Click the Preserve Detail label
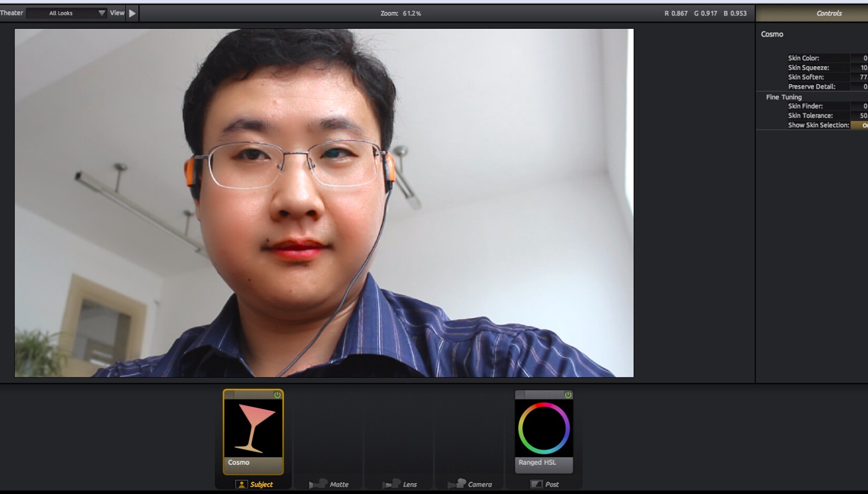The image size is (868, 494). (812, 86)
